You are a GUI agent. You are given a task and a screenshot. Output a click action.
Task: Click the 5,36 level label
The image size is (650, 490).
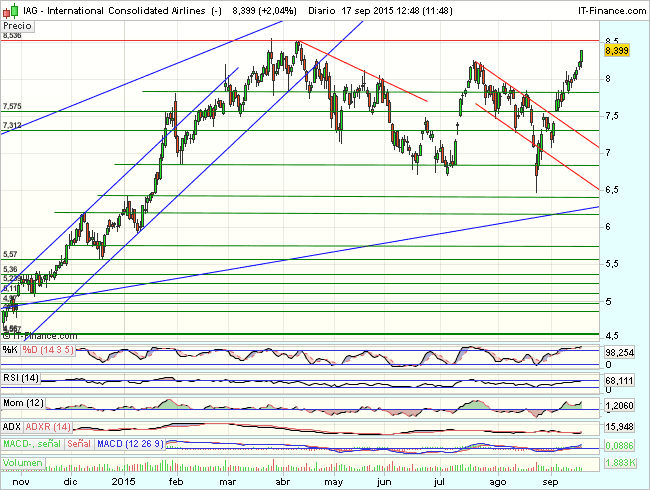10,269
